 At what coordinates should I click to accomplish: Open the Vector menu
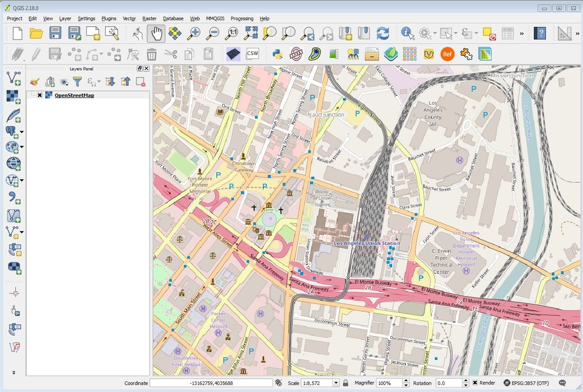[x=129, y=18]
